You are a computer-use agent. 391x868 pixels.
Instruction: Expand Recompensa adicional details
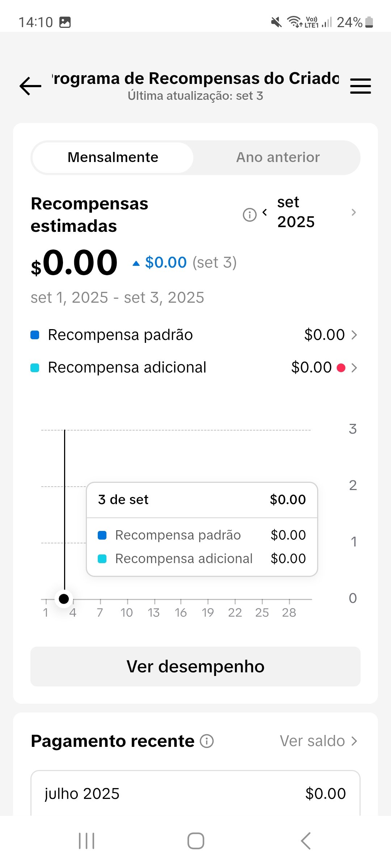pyautogui.click(x=354, y=368)
